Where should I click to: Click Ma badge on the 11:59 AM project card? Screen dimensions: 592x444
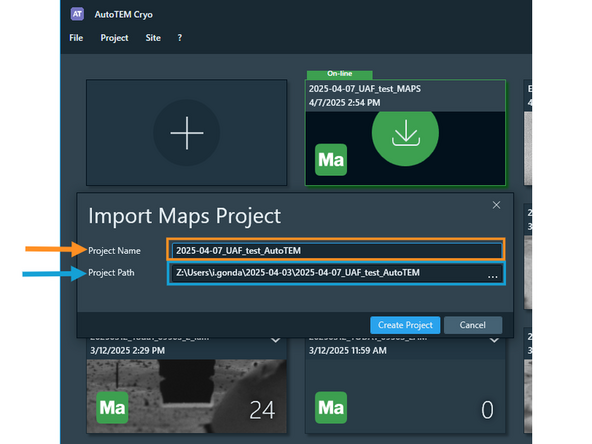(331, 407)
